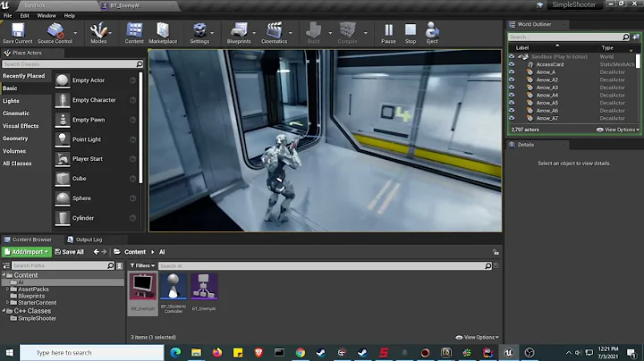This screenshot has width=644, height=361.
Task: Eject from the player controller
Action: 432,33
